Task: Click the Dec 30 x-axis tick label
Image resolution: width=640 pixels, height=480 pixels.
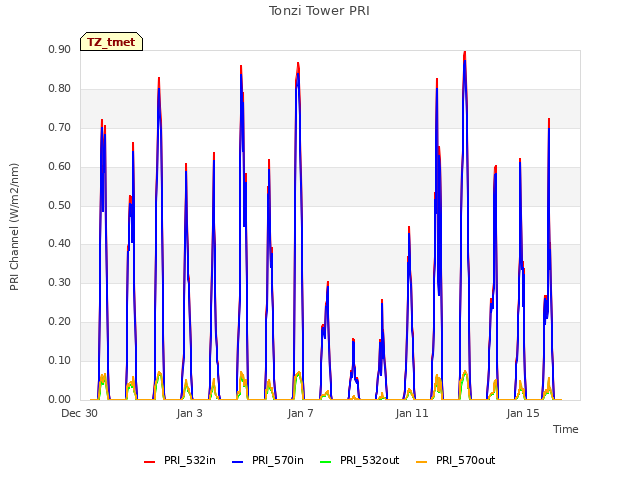Action: [x=79, y=413]
